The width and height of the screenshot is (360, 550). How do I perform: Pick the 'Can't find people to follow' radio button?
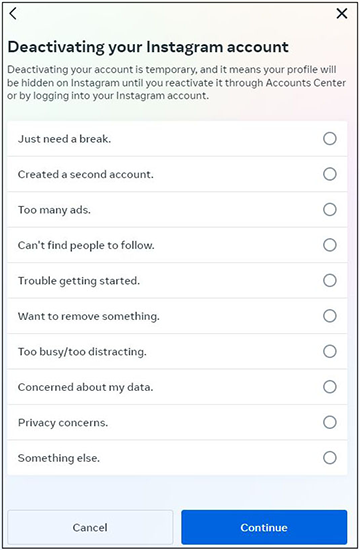[330, 245]
